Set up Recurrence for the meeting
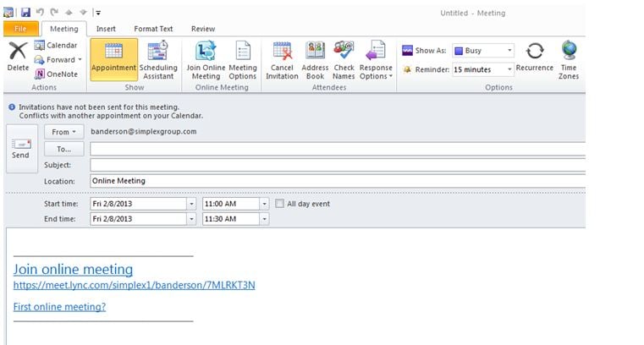Viewport: 644px width, 345px height. (x=535, y=57)
